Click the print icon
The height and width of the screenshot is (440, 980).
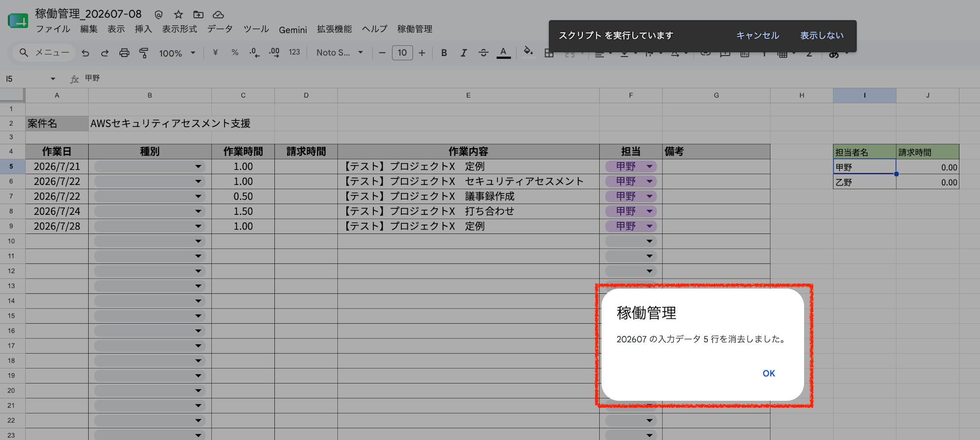[124, 53]
